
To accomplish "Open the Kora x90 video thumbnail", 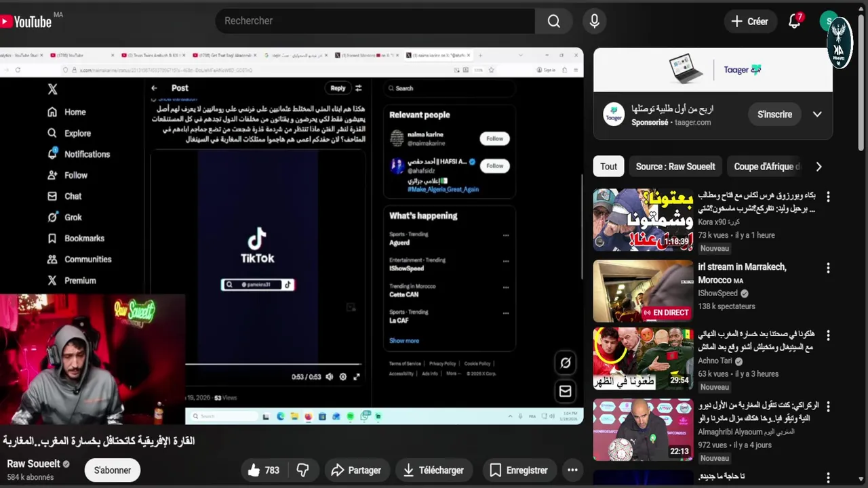I will click(644, 220).
